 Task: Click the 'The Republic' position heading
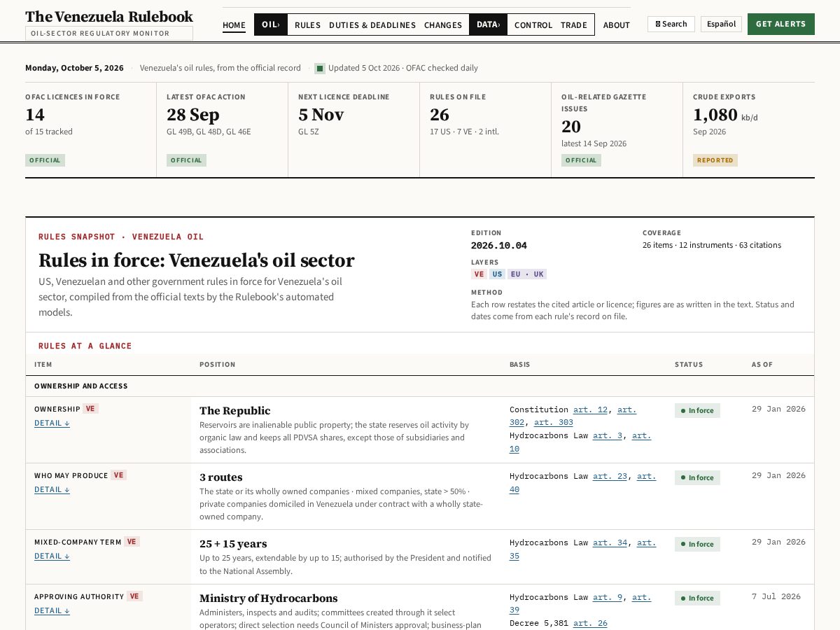235,411
